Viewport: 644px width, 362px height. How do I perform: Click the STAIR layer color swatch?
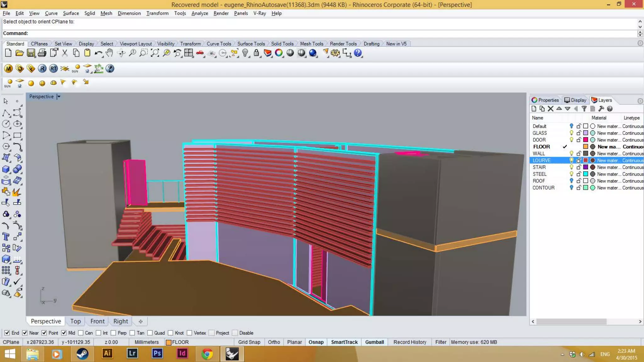(x=586, y=167)
